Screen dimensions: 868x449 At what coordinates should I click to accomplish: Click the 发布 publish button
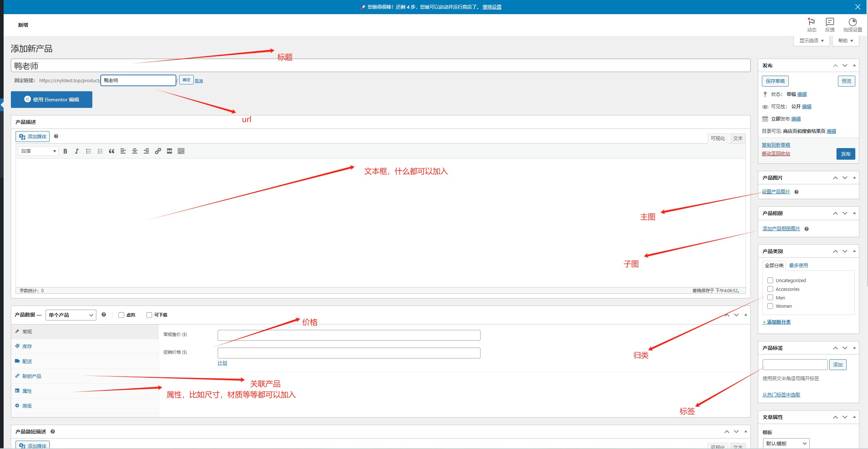click(846, 154)
